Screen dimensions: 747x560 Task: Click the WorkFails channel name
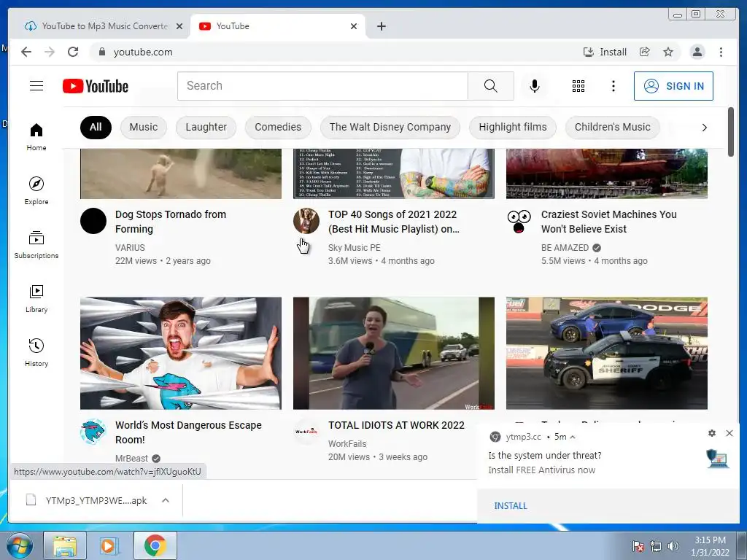click(x=347, y=443)
